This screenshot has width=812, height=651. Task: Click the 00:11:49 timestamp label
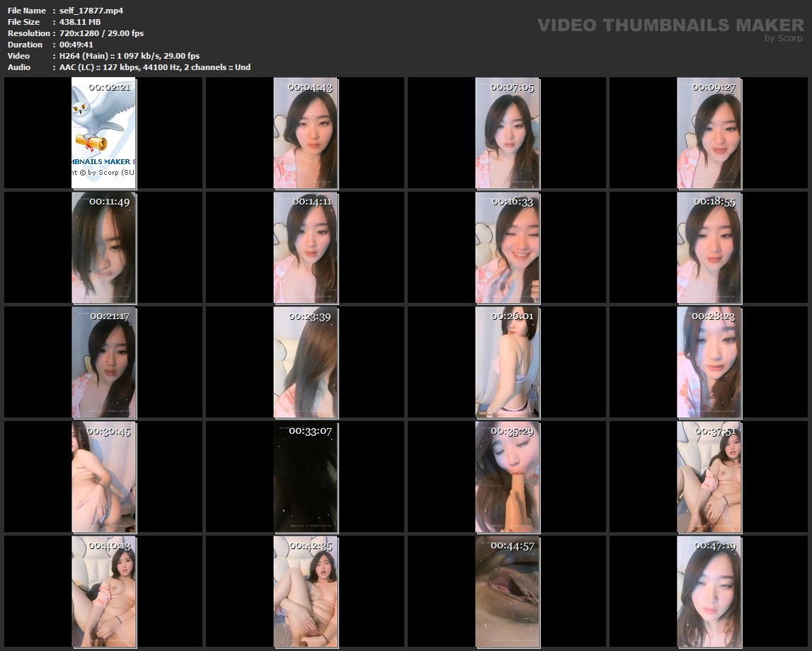point(109,202)
